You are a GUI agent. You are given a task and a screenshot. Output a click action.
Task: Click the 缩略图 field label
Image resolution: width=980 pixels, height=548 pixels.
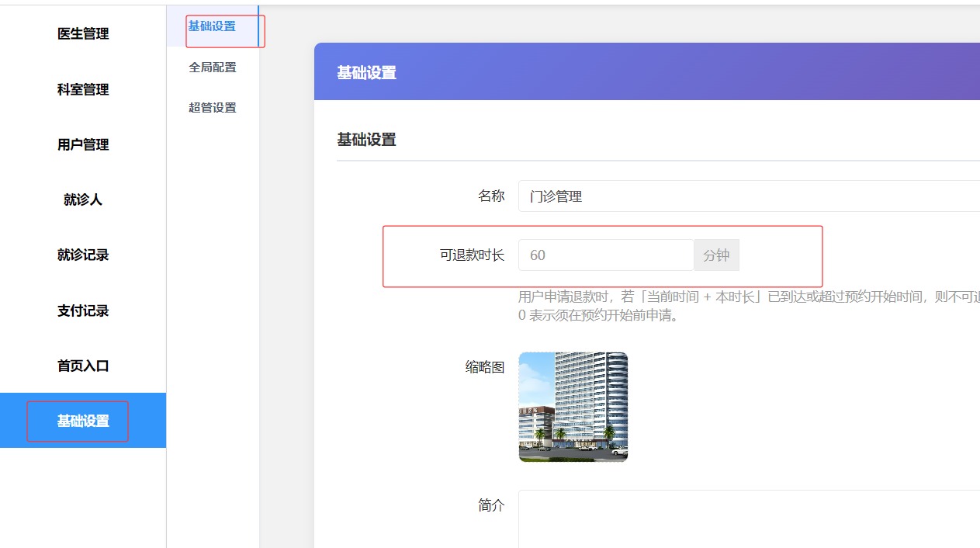(485, 368)
